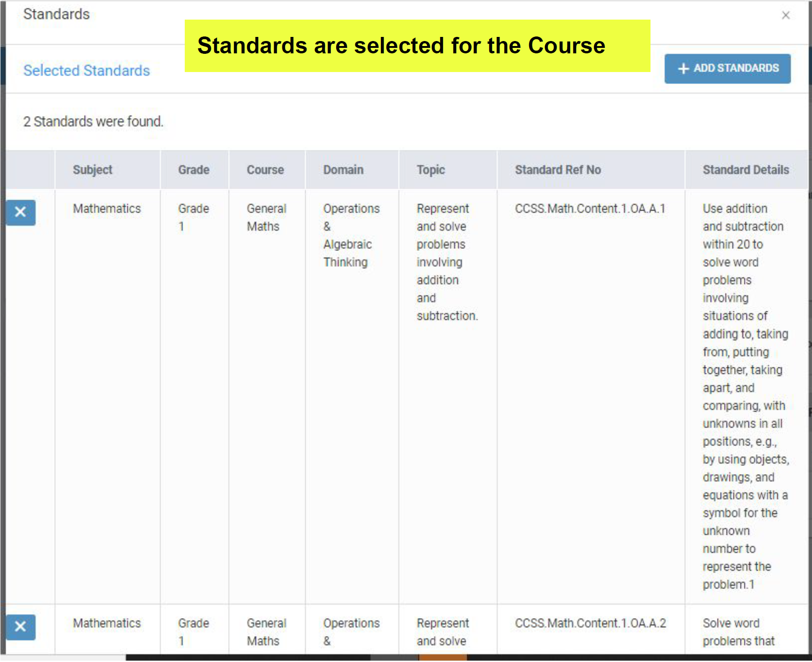Click the first row's General Maths course cell
The image size is (812, 662).
[x=266, y=217]
